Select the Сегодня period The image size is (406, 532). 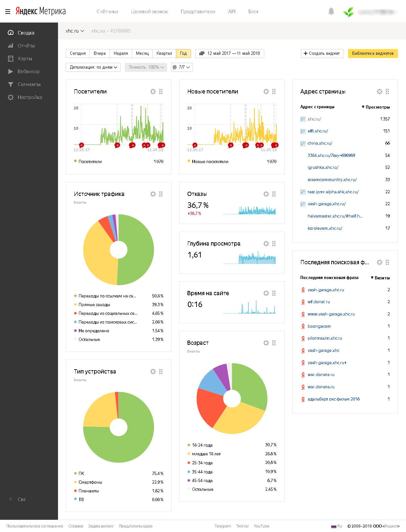coord(78,53)
